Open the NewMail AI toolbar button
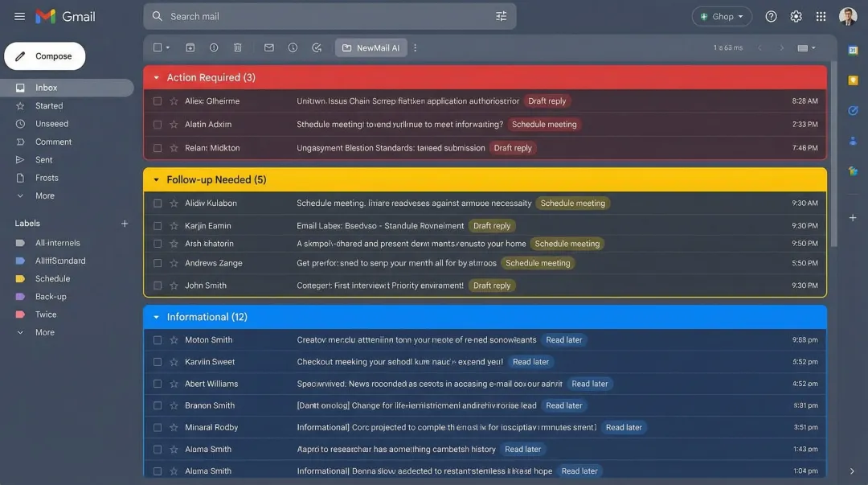The width and height of the screenshot is (868, 485). pos(371,47)
